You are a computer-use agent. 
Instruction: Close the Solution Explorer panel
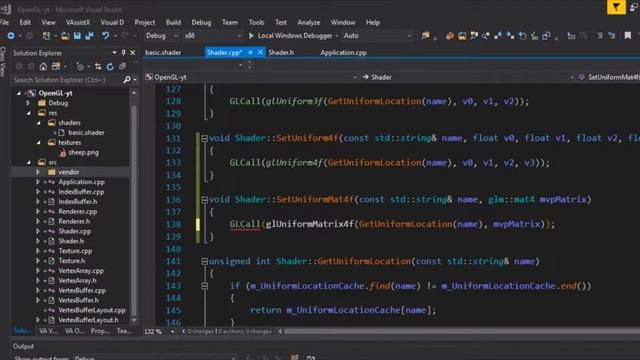[133, 53]
